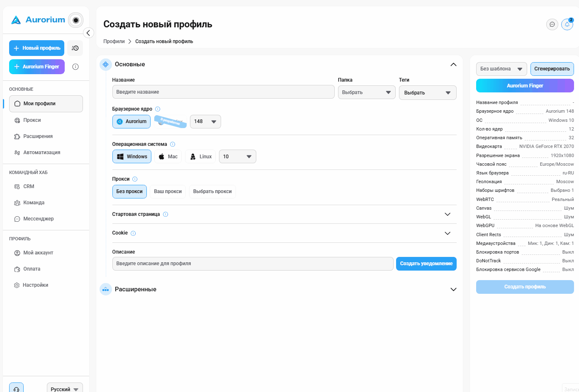Focus the Введите описание для профиля field

(253, 264)
